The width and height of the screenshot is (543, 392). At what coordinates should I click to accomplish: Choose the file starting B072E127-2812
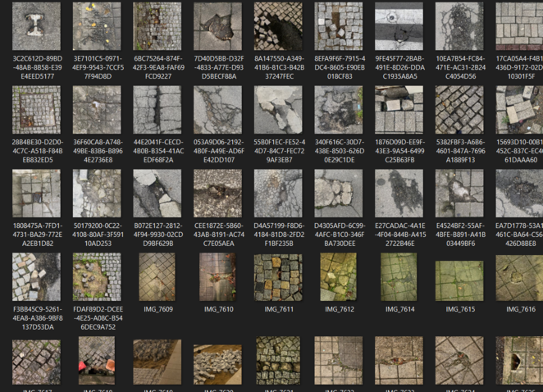tap(157, 194)
